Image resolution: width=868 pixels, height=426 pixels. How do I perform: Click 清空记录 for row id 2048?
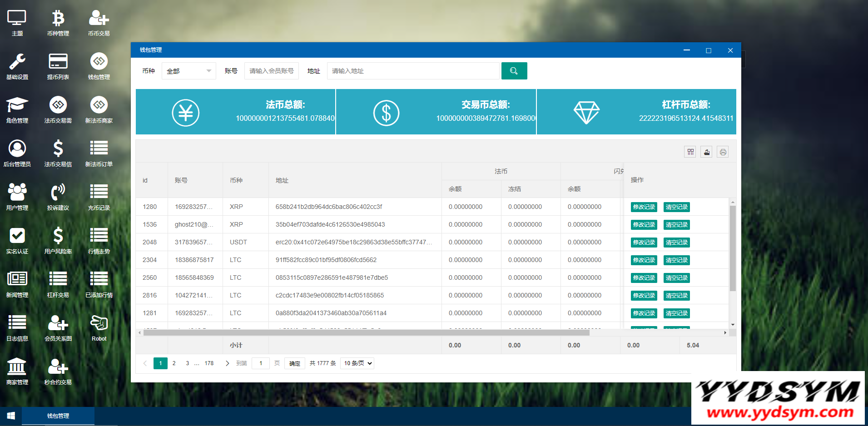[676, 243]
